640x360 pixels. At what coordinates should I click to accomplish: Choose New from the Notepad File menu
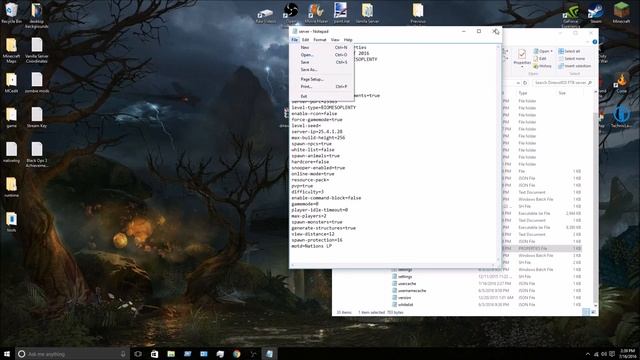(x=322, y=47)
